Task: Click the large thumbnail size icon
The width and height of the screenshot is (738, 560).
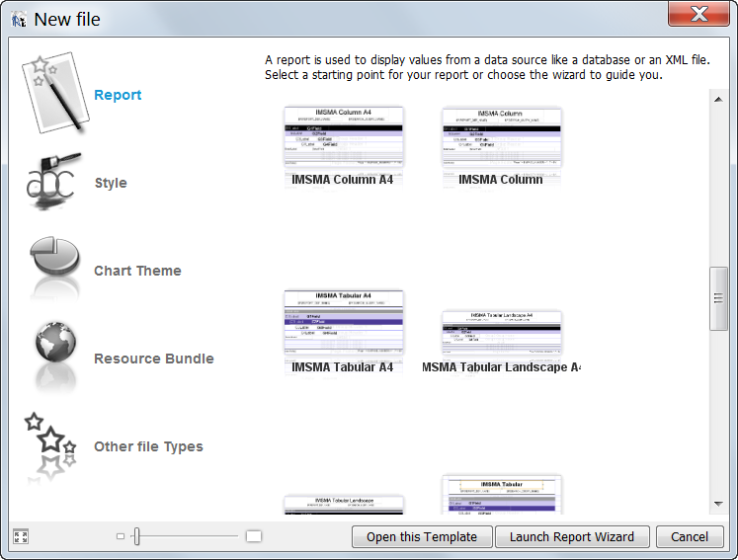Action: pyautogui.click(x=254, y=536)
